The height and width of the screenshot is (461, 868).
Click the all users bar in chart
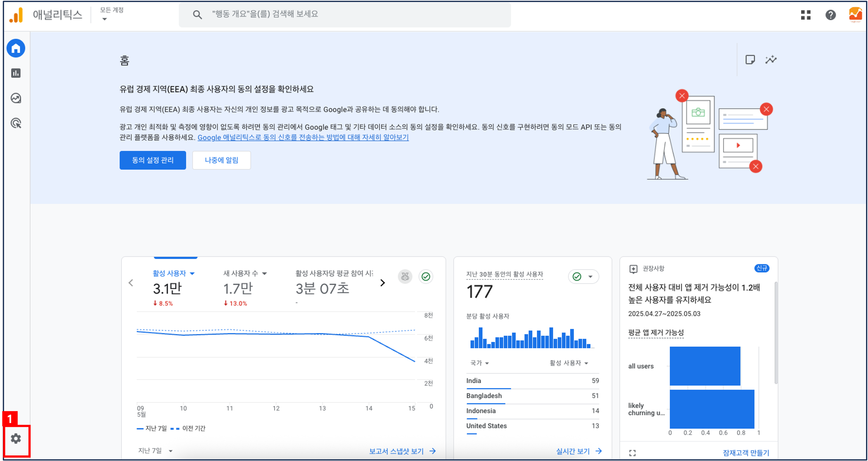(x=705, y=366)
